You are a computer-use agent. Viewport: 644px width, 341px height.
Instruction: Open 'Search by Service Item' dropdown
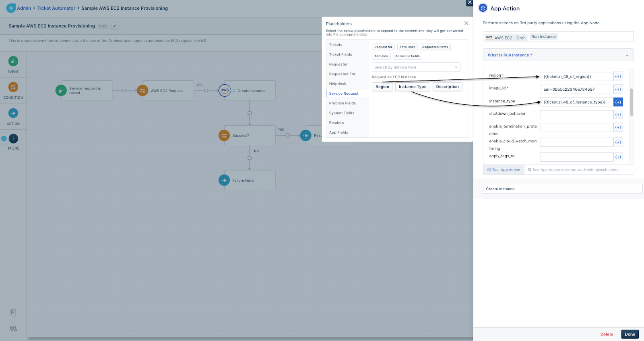click(416, 67)
